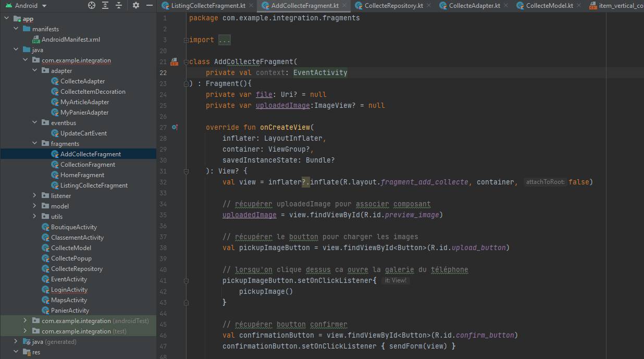Click the Android robot icon in project header

[x=8, y=6]
